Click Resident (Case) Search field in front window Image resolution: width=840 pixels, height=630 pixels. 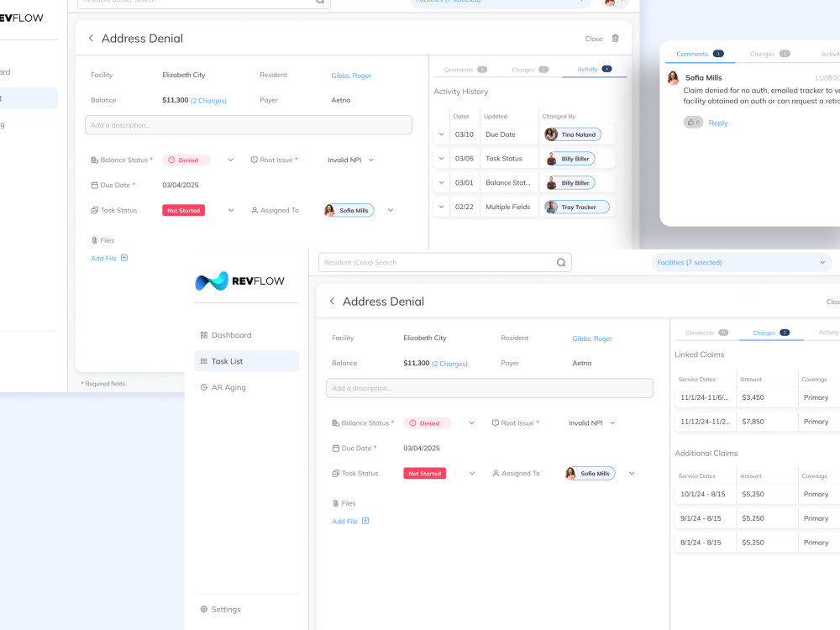444,262
